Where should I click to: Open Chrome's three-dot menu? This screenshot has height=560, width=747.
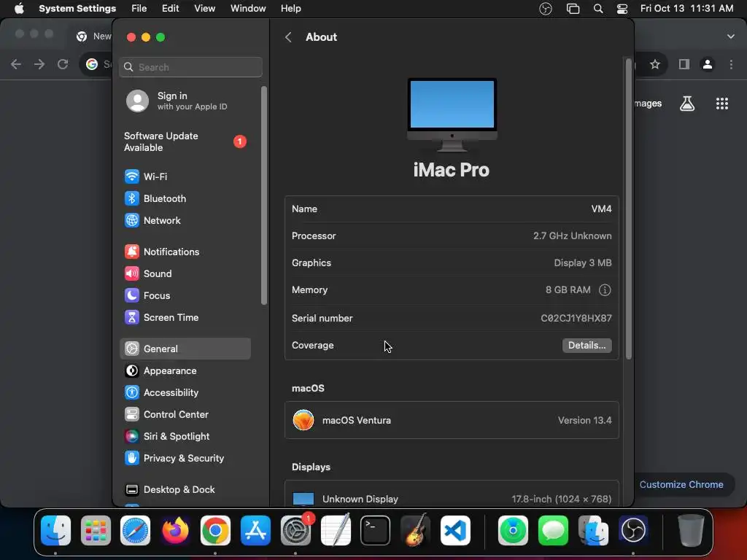pyautogui.click(x=731, y=64)
